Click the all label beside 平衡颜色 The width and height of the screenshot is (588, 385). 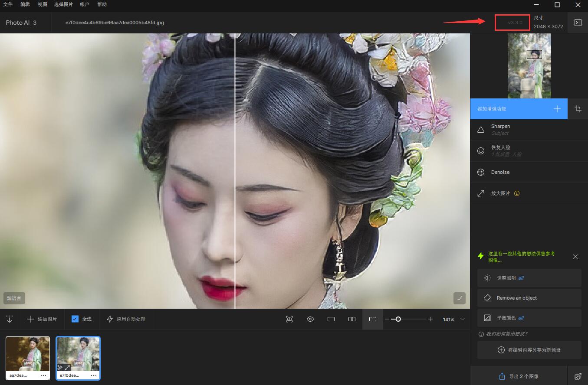[x=521, y=318]
